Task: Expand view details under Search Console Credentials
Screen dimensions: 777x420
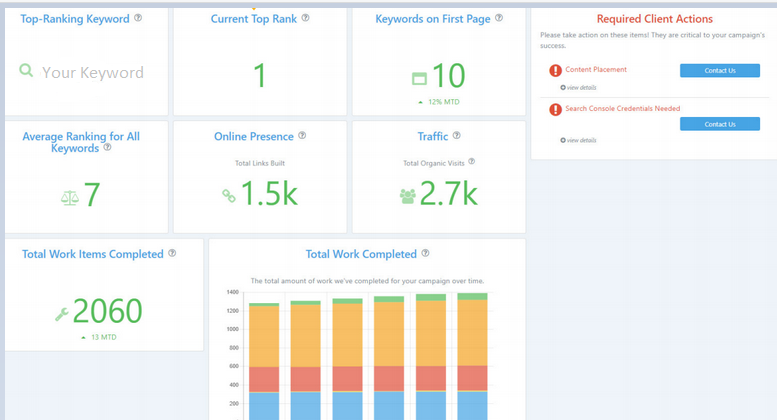Action: [578, 140]
